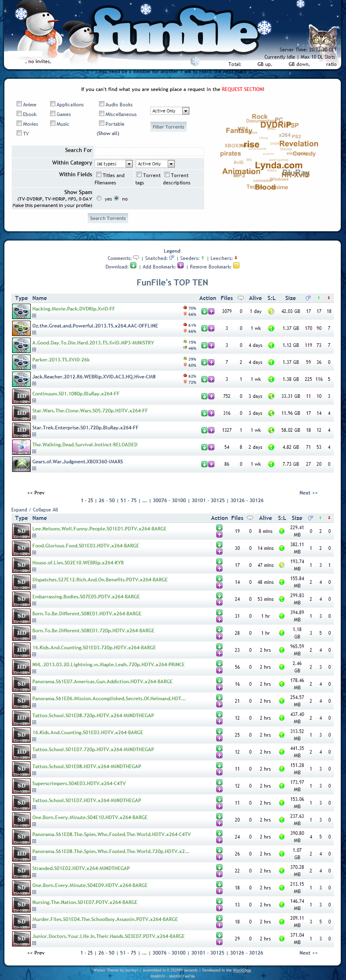Enable the Audio Books checkbox
The image size is (346, 980).
101,104
